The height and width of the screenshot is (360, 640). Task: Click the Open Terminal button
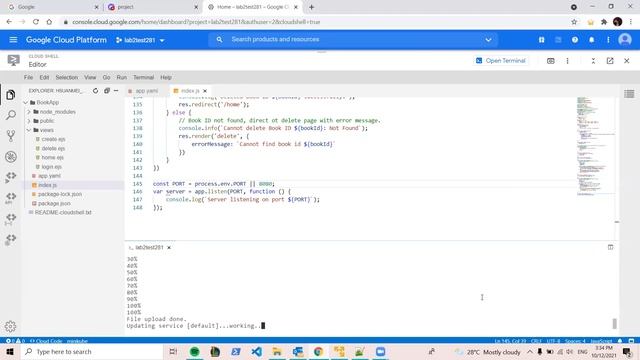click(501, 60)
